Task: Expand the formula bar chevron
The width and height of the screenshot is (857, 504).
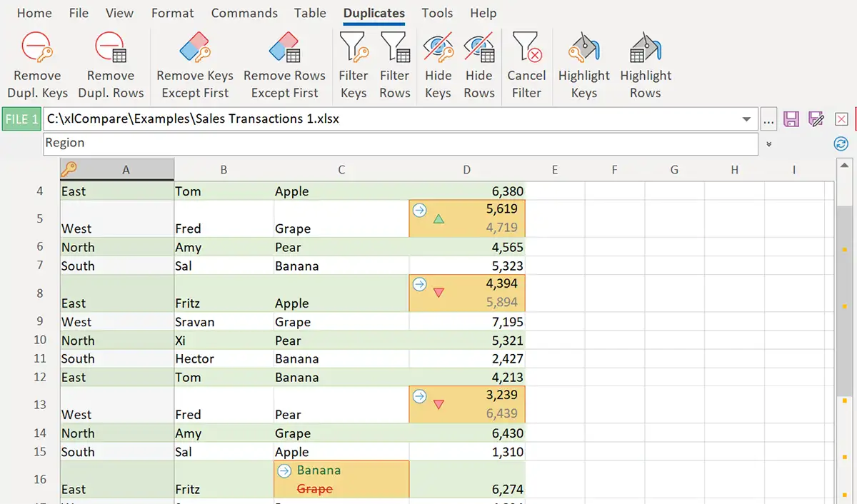Action: [769, 143]
